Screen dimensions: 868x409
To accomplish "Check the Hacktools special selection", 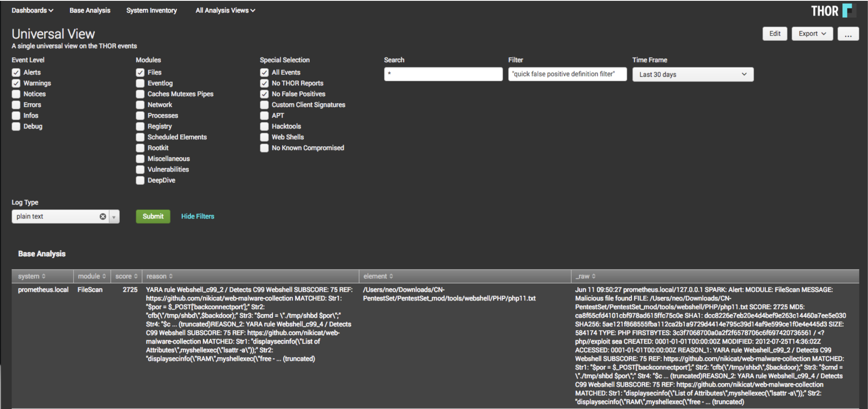I will [x=264, y=127].
